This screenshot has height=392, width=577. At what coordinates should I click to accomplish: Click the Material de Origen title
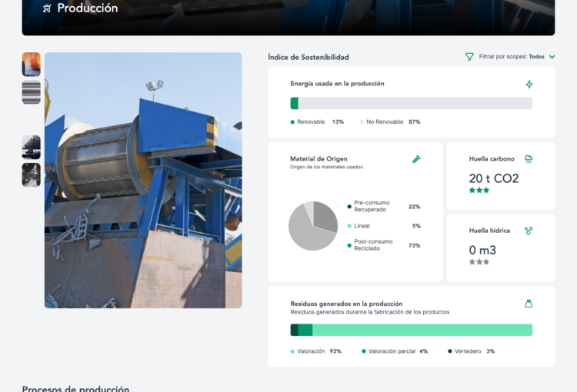pyautogui.click(x=319, y=159)
